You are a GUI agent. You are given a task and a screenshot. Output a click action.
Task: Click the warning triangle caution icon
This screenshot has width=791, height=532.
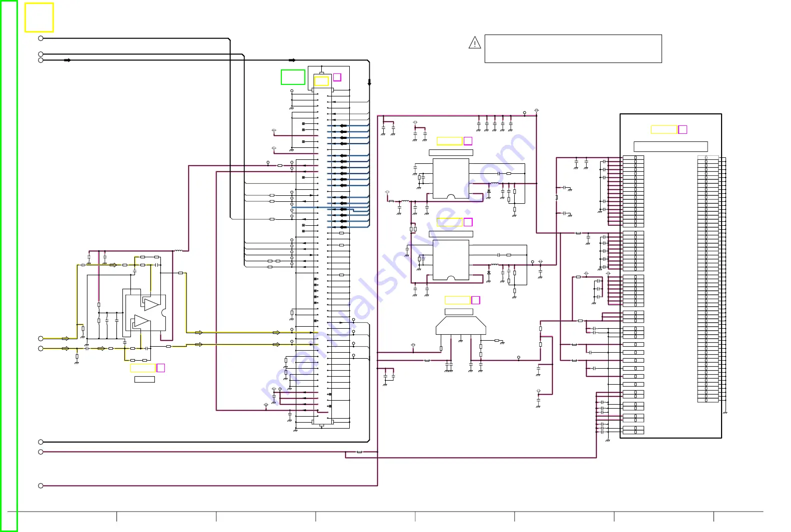click(475, 43)
